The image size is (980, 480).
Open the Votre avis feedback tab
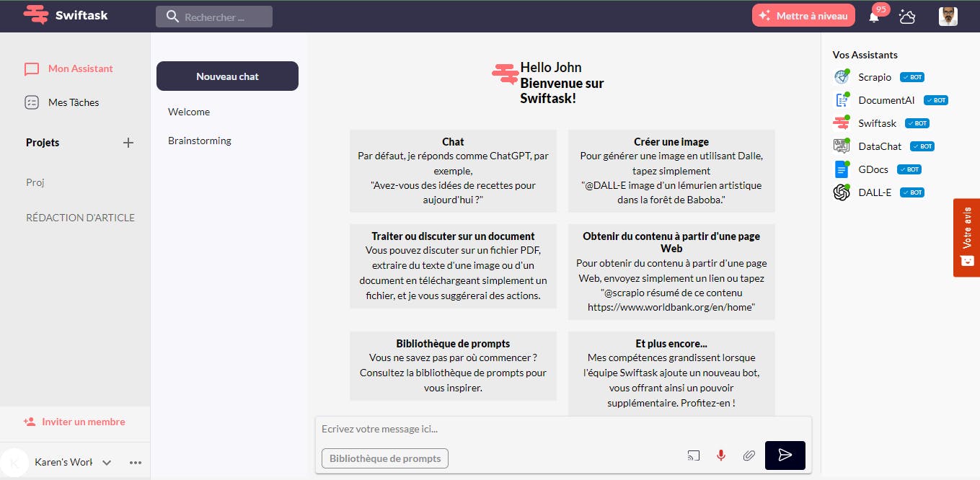coord(966,237)
